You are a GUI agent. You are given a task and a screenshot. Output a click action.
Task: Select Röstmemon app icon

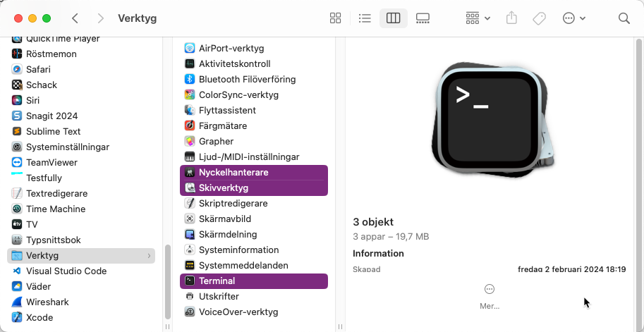tap(16, 54)
